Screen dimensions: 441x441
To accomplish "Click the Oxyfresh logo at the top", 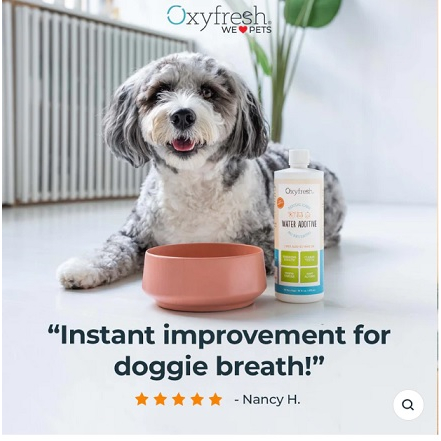I will pyautogui.click(x=219, y=19).
